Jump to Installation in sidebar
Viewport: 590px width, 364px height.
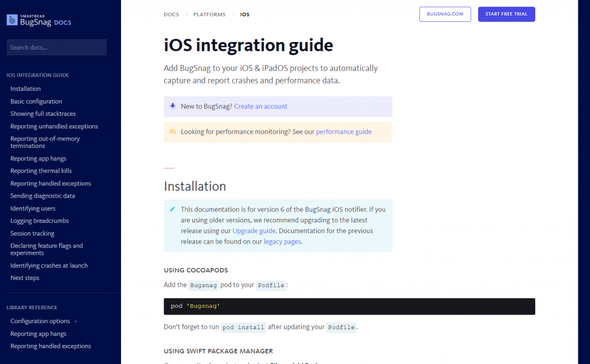25,89
